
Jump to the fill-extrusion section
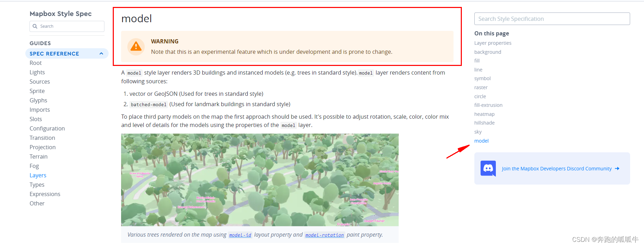(488, 105)
